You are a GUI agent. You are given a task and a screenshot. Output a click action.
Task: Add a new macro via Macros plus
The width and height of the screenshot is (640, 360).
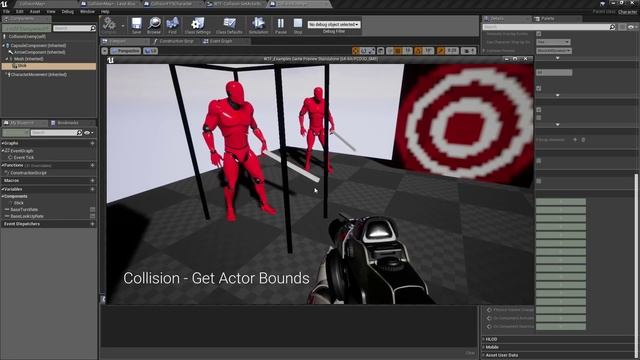[x=92, y=180]
